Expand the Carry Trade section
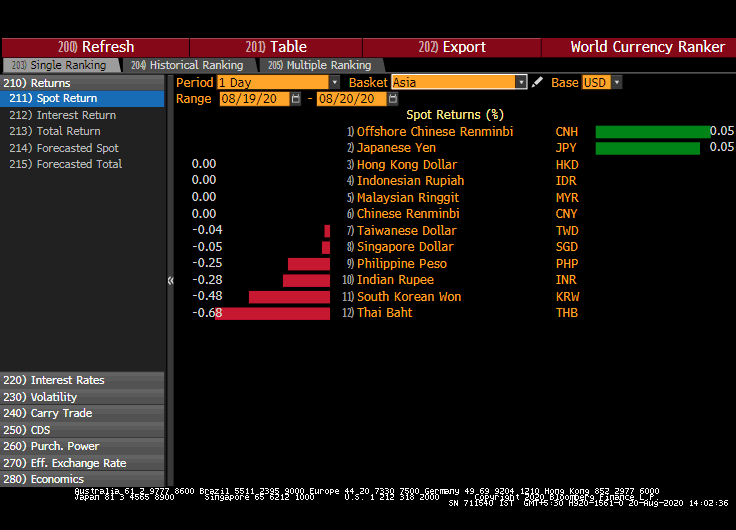Screen dimensions: 736x530 [61, 413]
